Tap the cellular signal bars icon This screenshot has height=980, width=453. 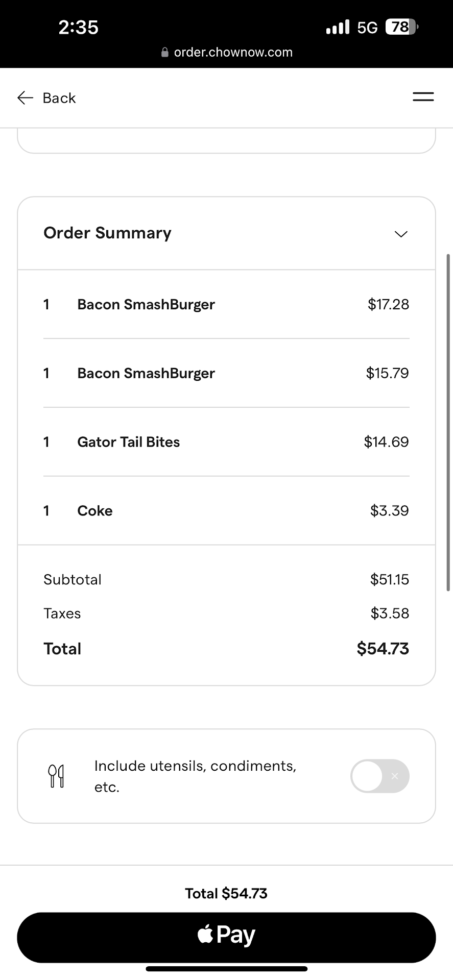(x=338, y=27)
